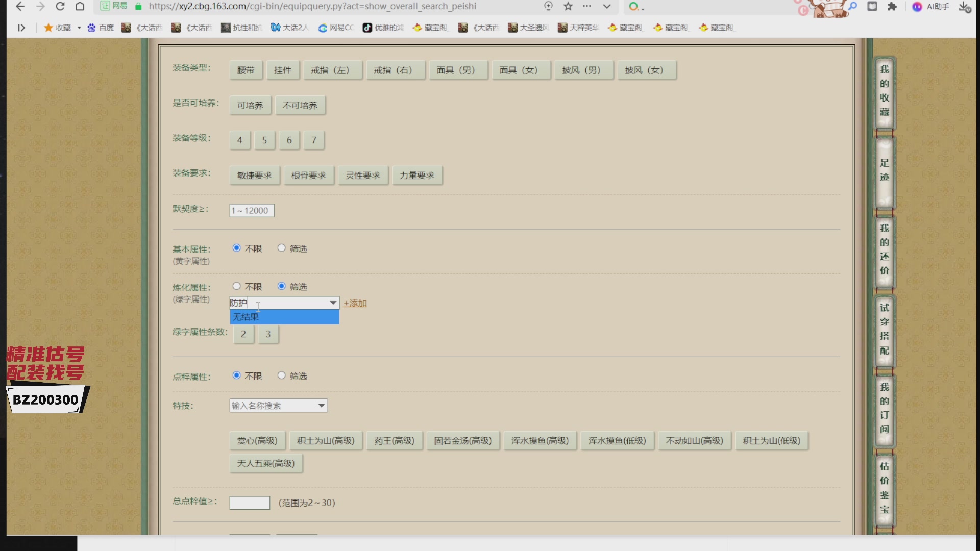Expand the address bar chevron dropdown

607,6
